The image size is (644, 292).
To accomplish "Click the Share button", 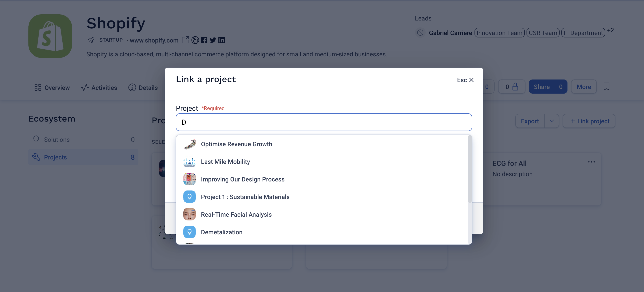I will point(542,87).
